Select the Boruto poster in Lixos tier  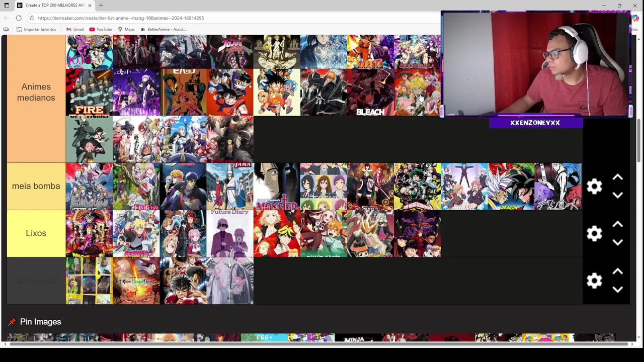[136, 233]
